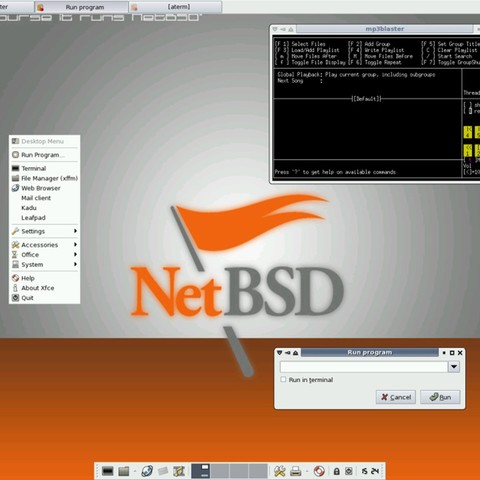Select File Manager (xffm) in desktop menu
This screenshot has width=480, height=480.
(x=44, y=178)
